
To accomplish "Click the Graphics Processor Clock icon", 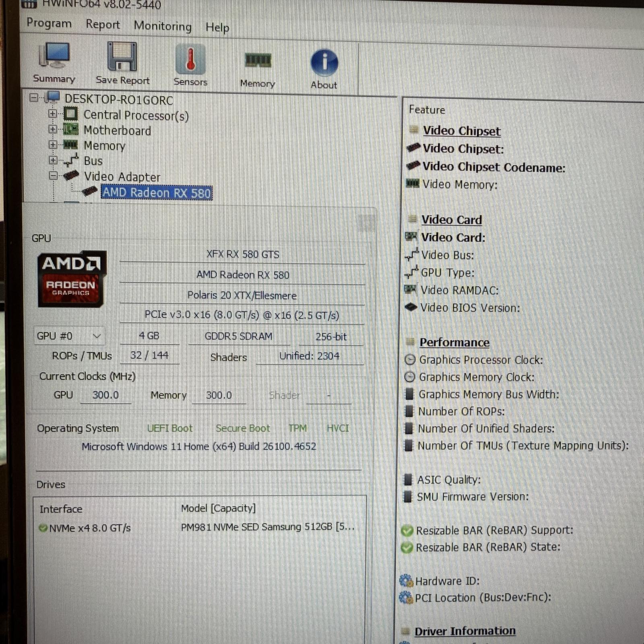I will pos(411,360).
